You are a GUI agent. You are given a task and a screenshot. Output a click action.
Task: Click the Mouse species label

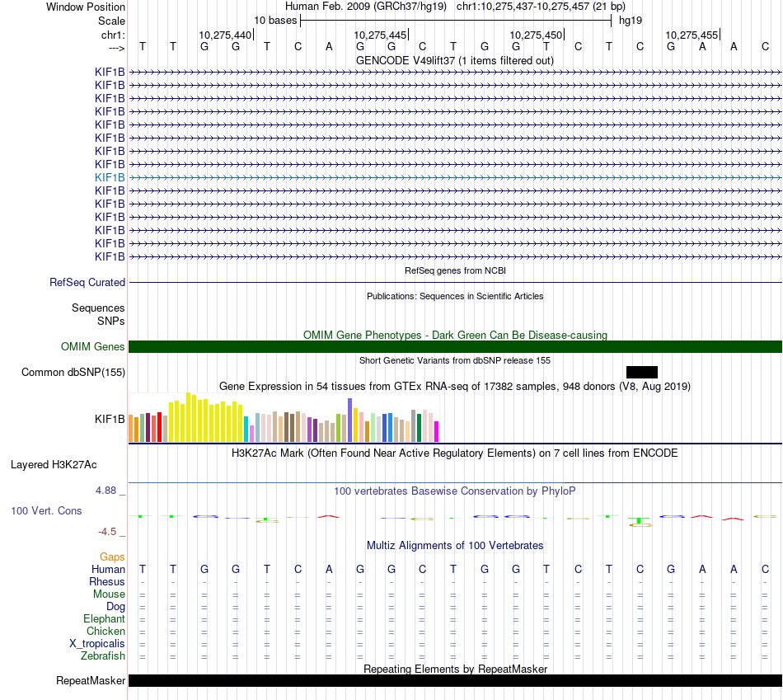coord(109,594)
